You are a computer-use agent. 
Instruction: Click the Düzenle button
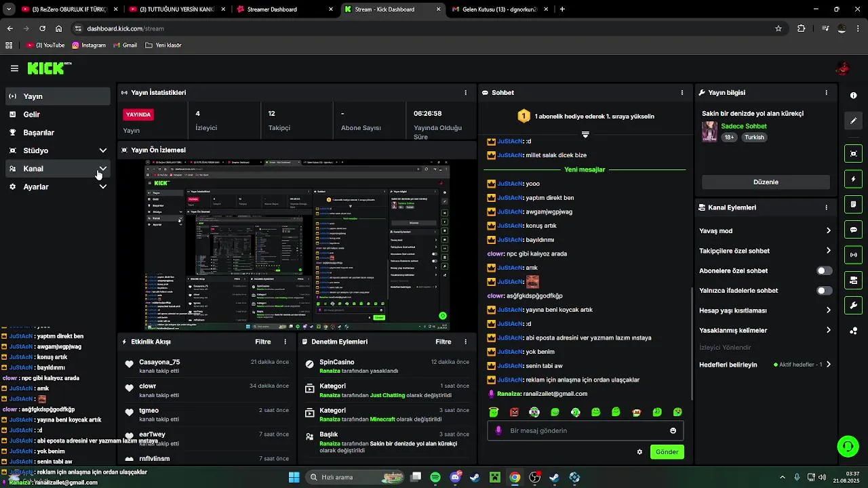(x=766, y=182)
